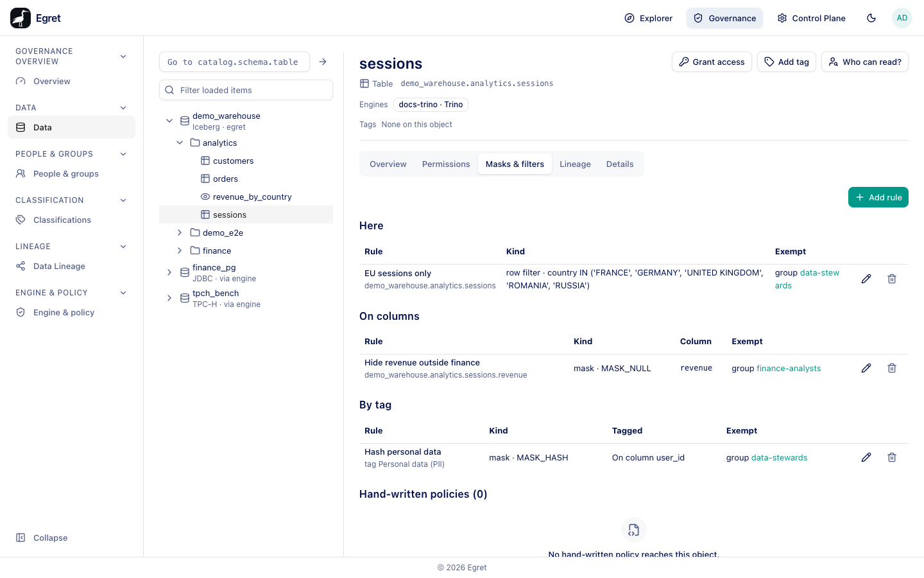Open Overview in the sidebar

tap(71, 82)
